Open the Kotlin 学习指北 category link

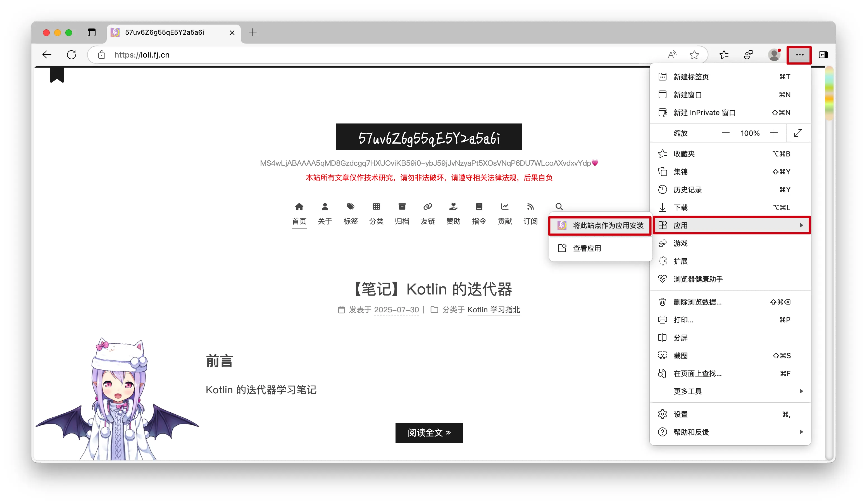coord(493,310)
